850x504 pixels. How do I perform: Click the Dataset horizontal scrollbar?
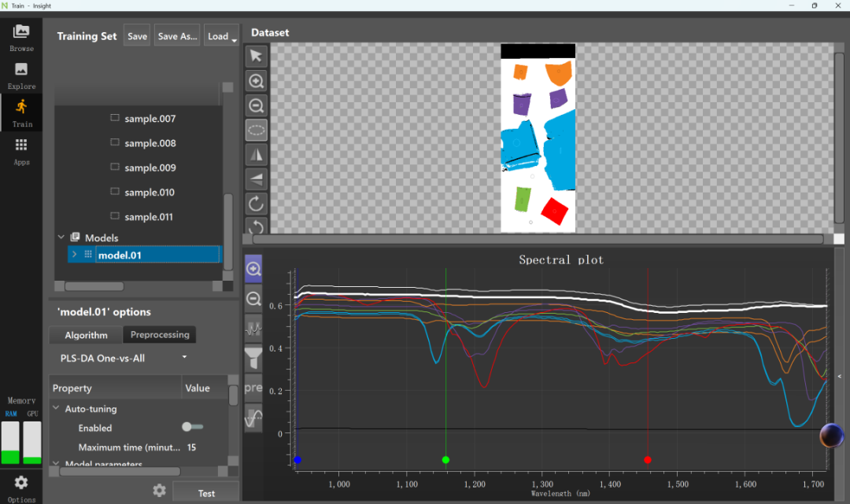pyautogui.click(x=538, y=239)
